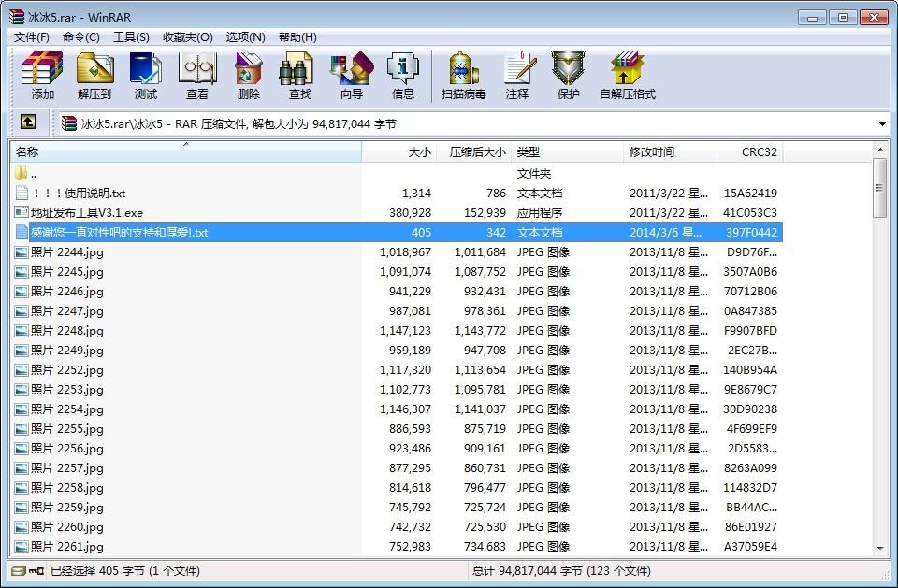Image resolution: width=898 pixels, height=588 pixels.
Task: Click the text file icon of ！！！使用说明.txt
Action: [x=22, y=193]
